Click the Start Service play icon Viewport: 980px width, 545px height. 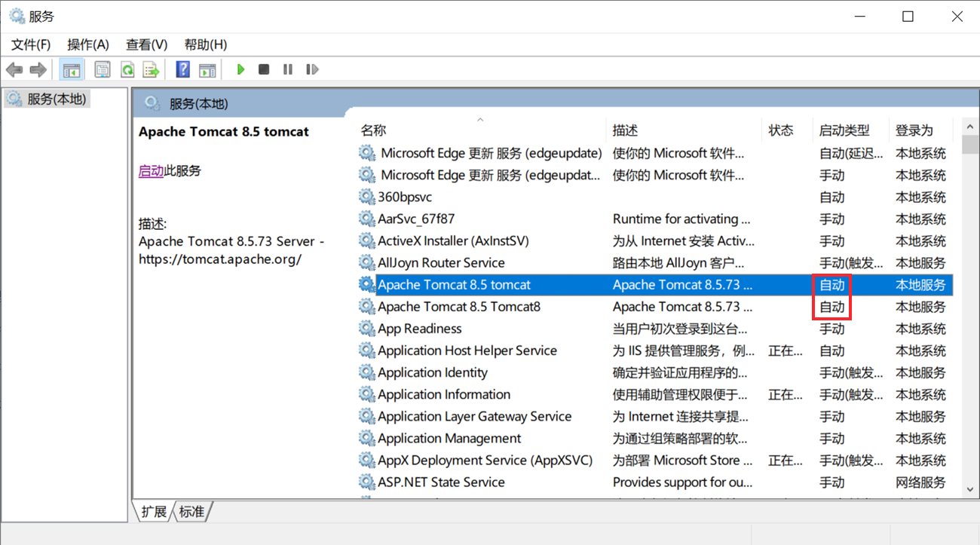[240, 69]
